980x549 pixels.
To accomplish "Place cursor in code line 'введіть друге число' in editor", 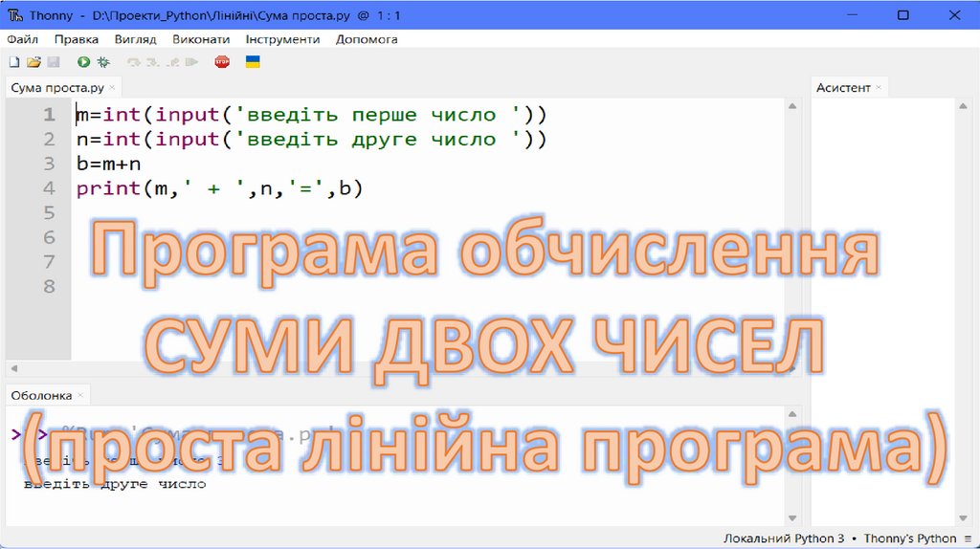I will pyautogui.click(x=311, y=140).
